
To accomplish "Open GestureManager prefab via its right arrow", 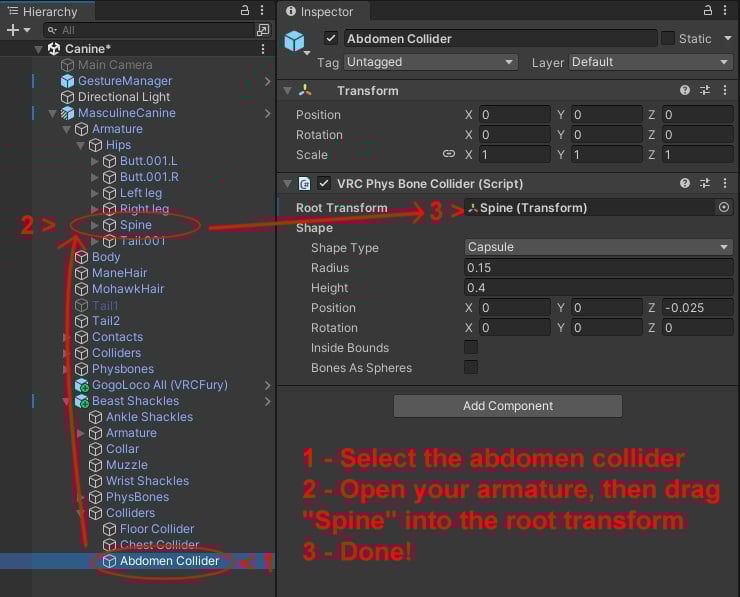I will 268,81.
